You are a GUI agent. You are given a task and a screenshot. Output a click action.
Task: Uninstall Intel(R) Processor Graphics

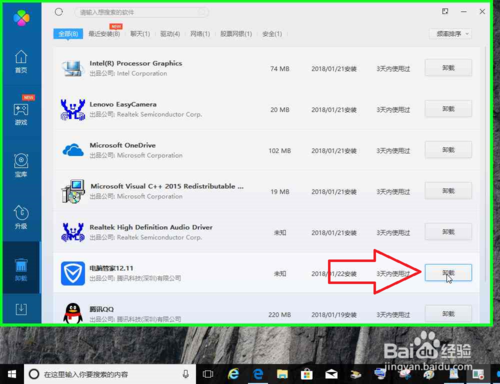tap(448, 68)
